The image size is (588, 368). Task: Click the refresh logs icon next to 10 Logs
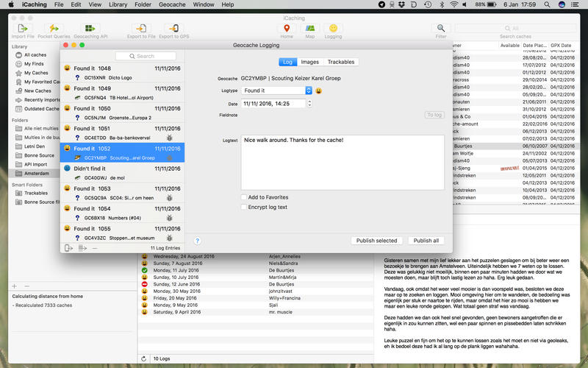(143, 359)
